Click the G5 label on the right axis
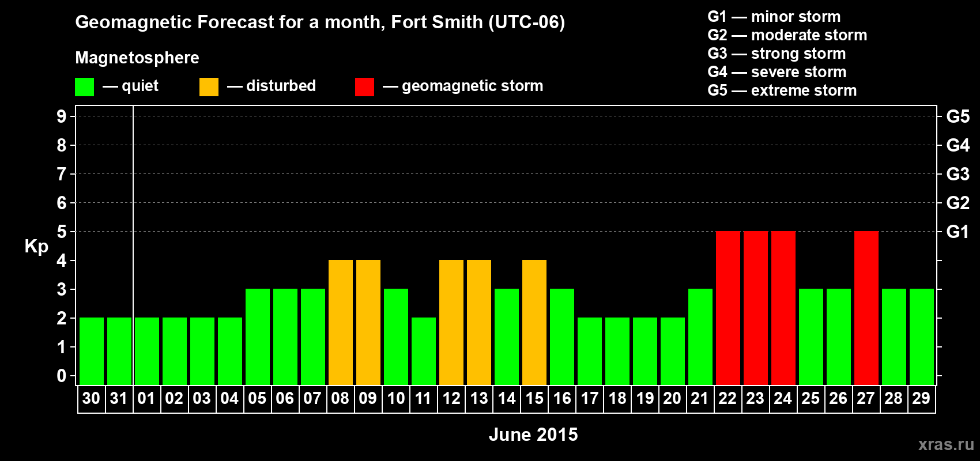The width and height of the screenshot is (980, 461). pyautogui.click(x=958, y=116)
